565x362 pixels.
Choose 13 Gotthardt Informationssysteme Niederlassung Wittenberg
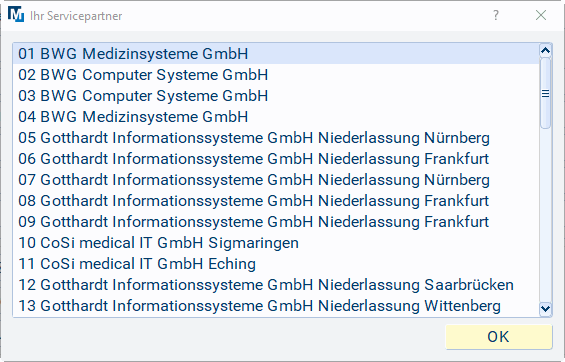276,305
